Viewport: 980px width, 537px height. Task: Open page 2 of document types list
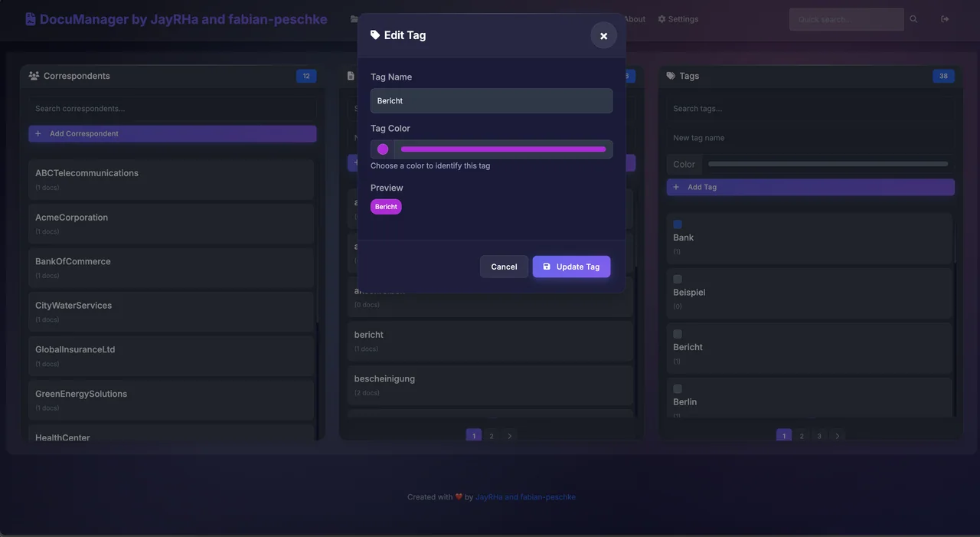492,436
